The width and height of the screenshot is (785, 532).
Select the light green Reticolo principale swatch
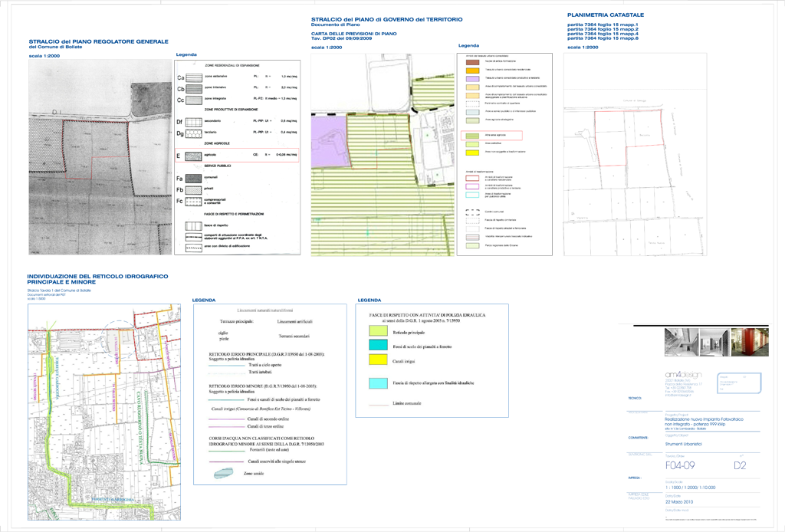(378, 330)
